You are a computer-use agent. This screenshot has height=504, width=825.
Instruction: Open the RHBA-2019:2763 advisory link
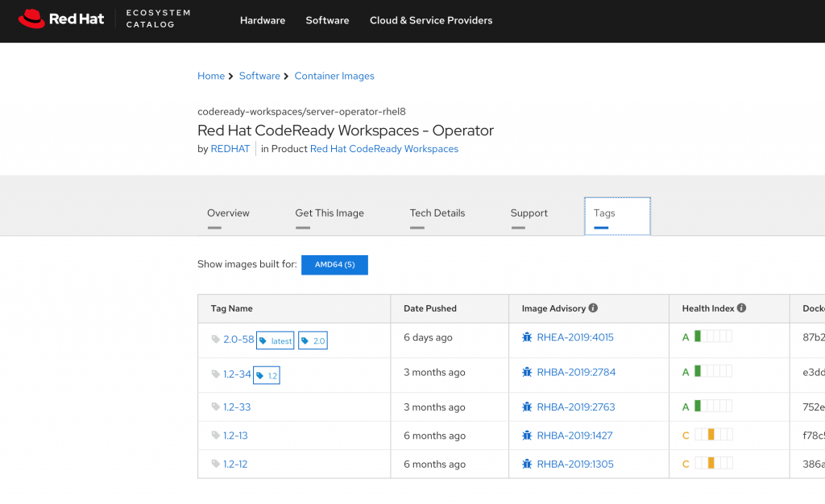click(x=575, y=407)
